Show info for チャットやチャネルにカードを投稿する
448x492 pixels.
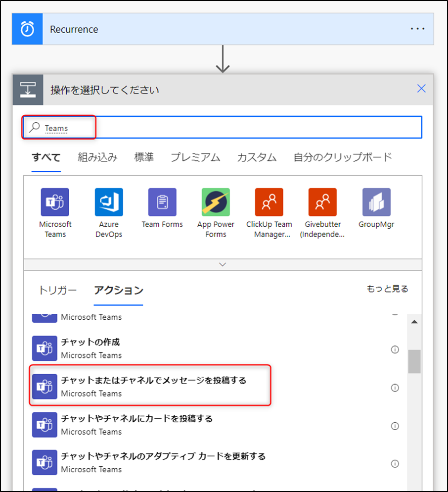click(x=395, y=426)
